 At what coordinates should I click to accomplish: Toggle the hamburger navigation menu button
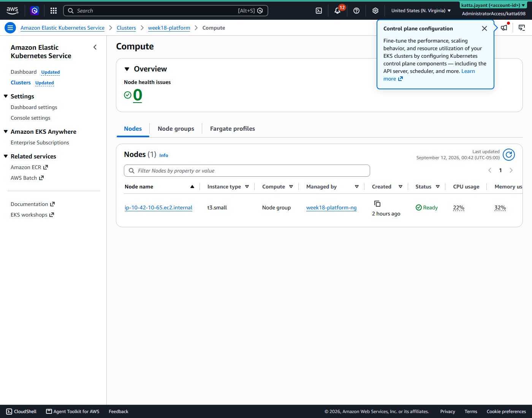(10, 28)
